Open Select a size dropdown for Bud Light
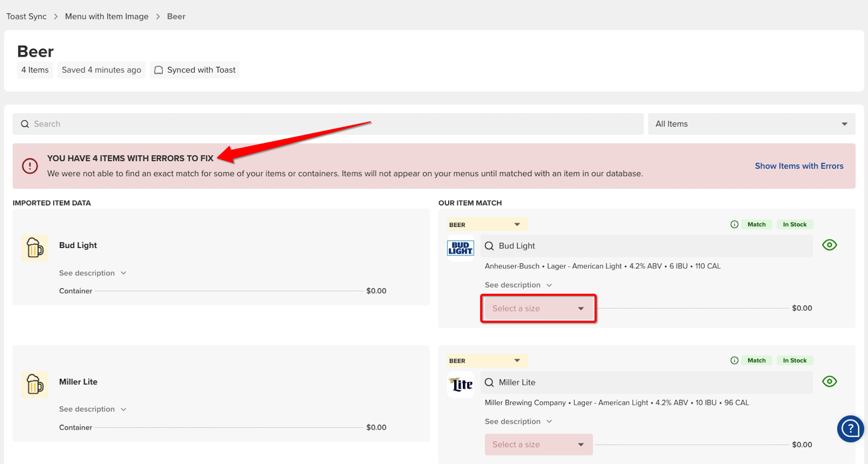The image size is (868, 464). click(x=538, y=308)
